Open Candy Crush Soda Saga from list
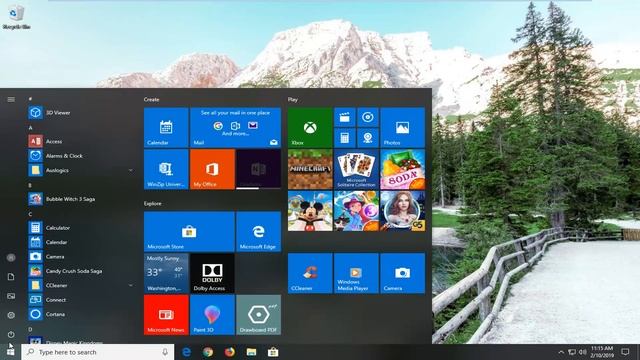Image resolution: width=640 pixels, height=360 pixels. tap(81, 271)
